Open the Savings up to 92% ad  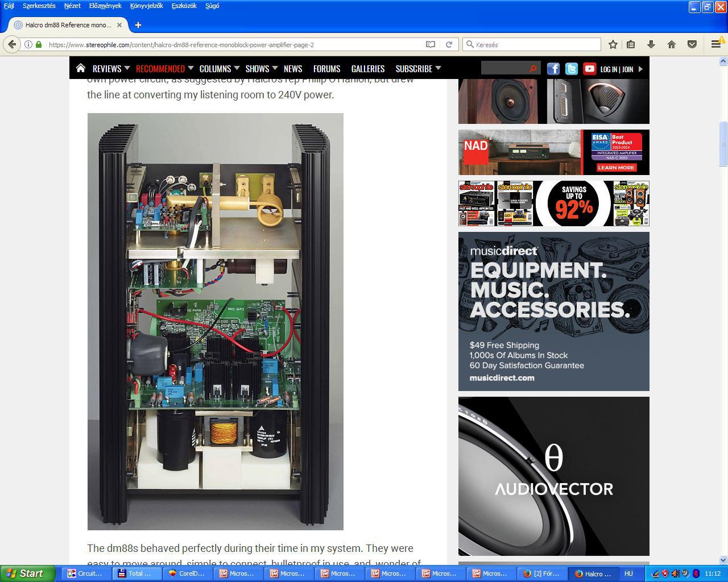pyautogui.click(x=554, y=203)
